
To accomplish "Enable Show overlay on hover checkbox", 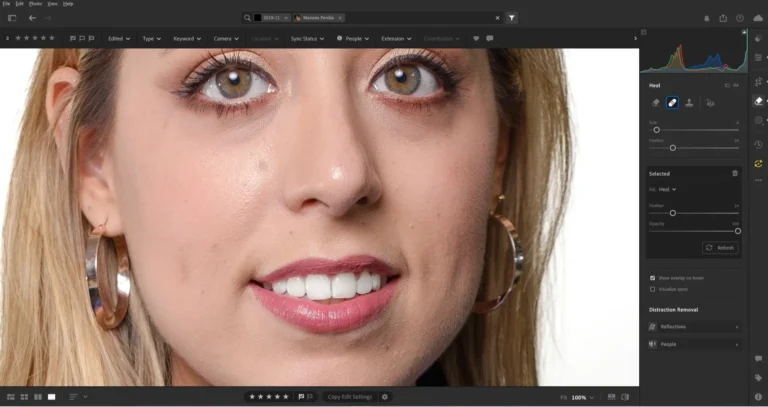I will [x=653, y=278].
